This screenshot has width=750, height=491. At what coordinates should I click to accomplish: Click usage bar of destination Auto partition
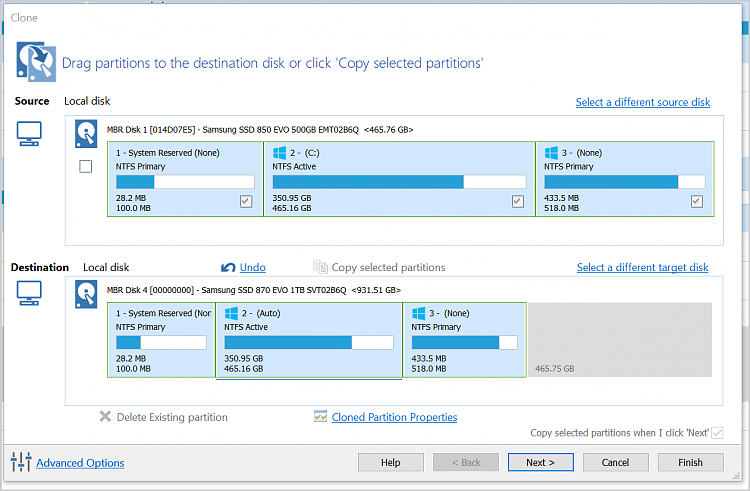(309, 342)
